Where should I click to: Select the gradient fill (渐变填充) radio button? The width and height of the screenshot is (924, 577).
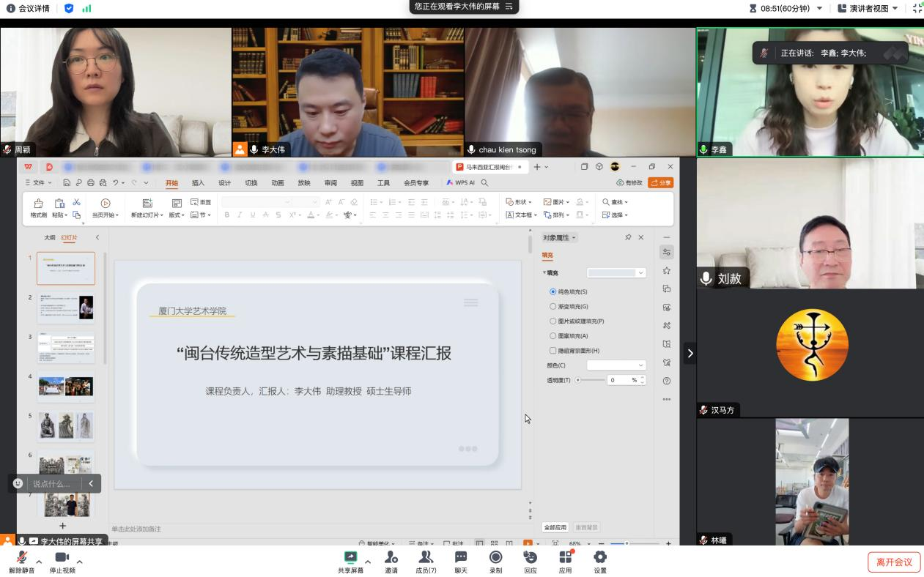pos(553,306)
